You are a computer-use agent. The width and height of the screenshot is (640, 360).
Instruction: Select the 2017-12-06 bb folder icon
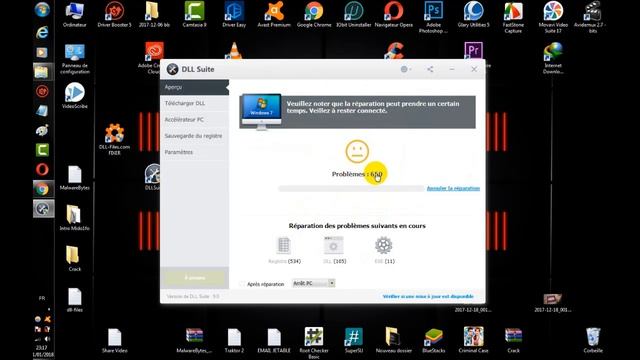(154, 15)
